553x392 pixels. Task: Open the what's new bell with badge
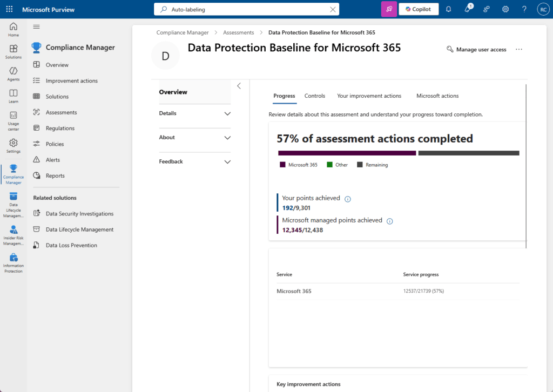click(468, 9)
